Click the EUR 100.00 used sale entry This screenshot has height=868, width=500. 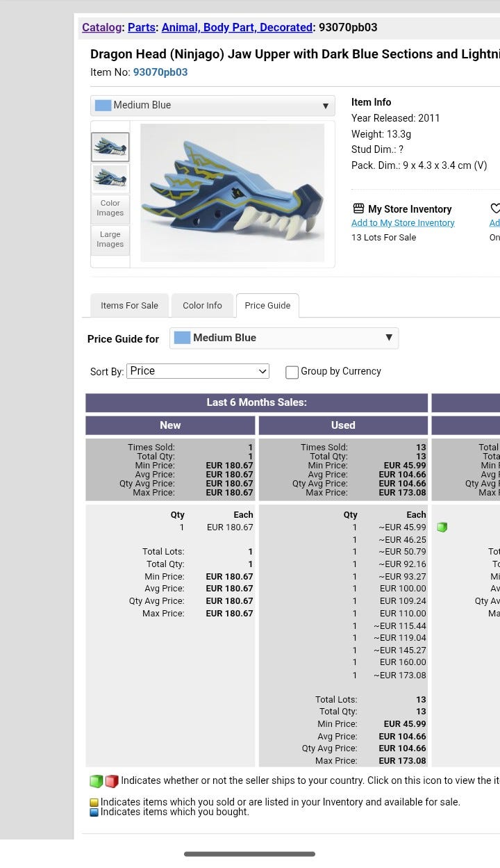tap(389, 589)
